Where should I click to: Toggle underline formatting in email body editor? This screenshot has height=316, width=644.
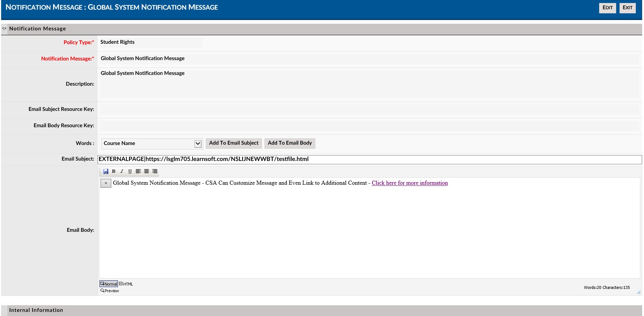(130, 171)
